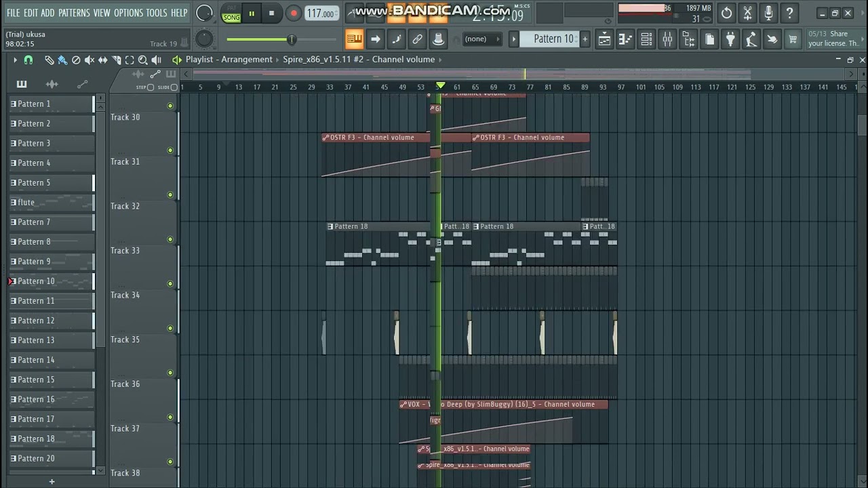Select the Paint brush tool
This screenshot has width=868, height=488.
coord(62,60)
